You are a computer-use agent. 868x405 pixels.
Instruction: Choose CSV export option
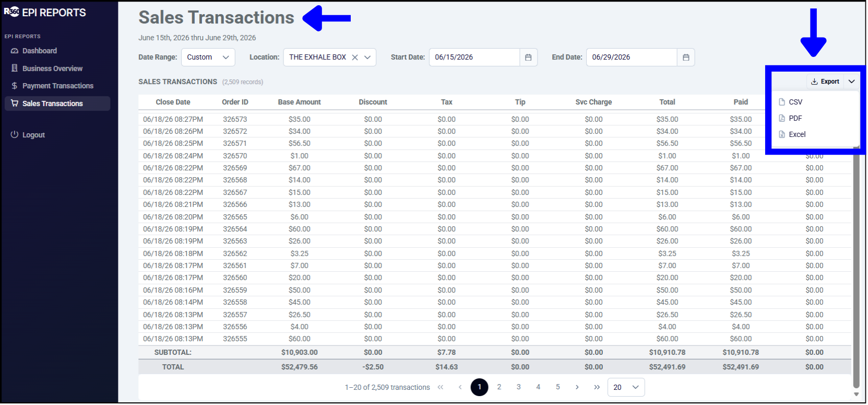click(816, 102)
